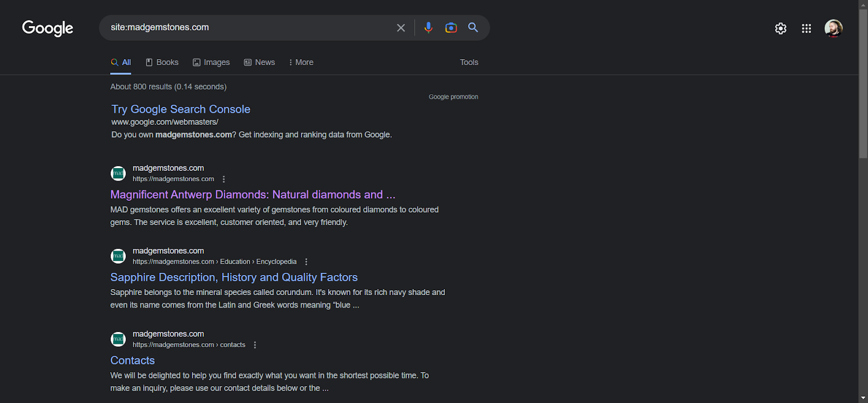This screenshot has height=403, width=868.
Task: Click into the site:madgemstones.com search field
Action: [250, 28]
